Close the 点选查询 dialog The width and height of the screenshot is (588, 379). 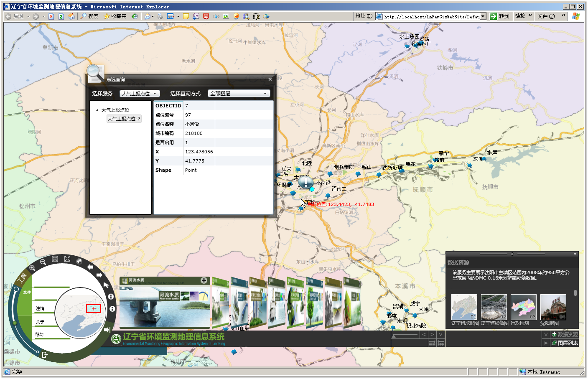(x=270, y=79)
